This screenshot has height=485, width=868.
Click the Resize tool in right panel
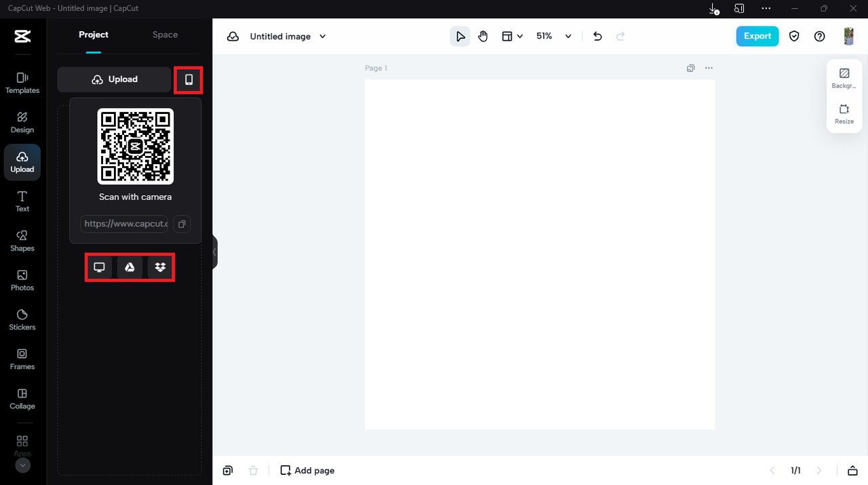pos(844,113)
